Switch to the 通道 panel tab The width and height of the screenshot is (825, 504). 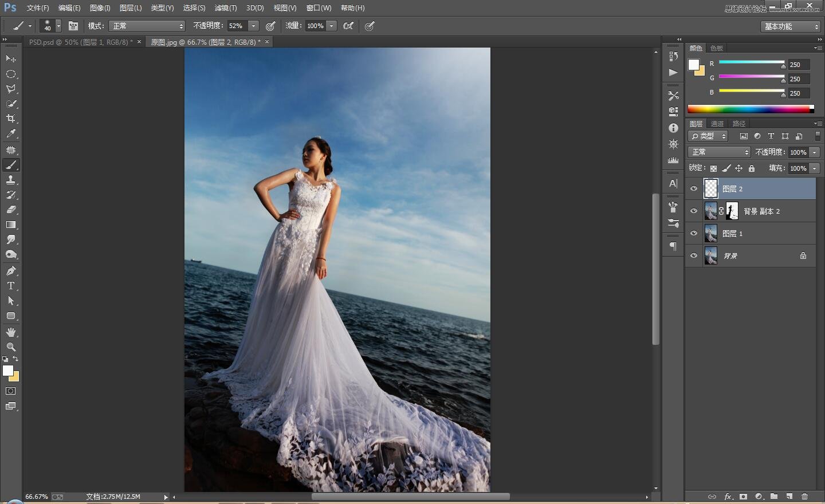coord(717,124)
